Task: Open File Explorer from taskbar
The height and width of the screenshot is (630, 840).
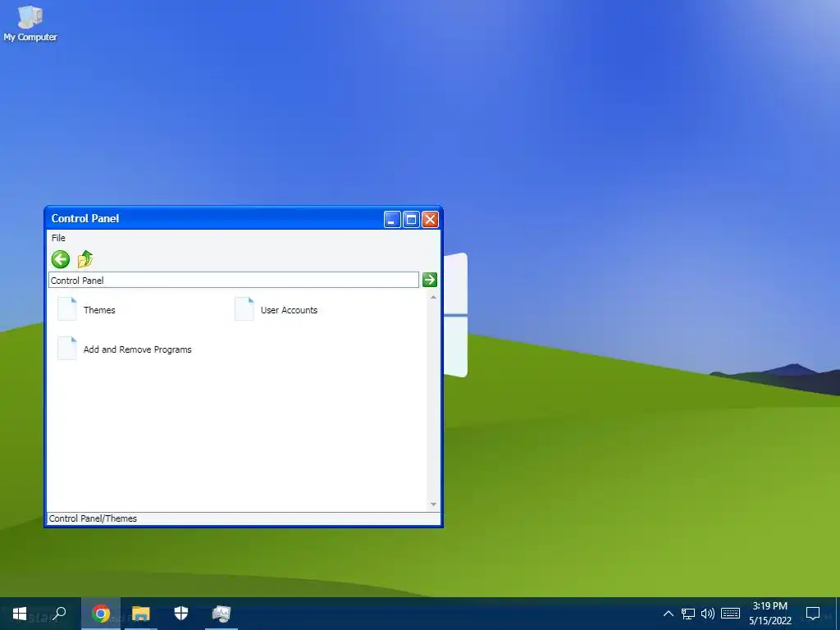Action: (x=141, y=614)
